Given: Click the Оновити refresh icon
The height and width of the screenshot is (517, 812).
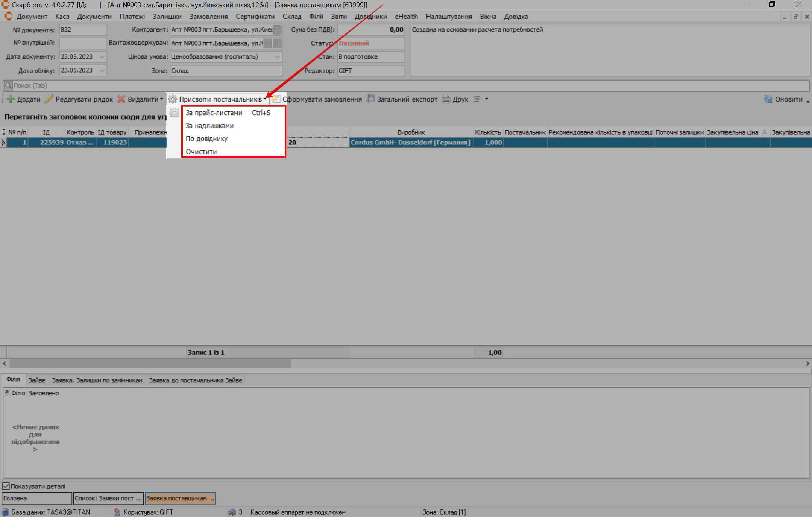Looking at the screenshot, I should [768, 99].
